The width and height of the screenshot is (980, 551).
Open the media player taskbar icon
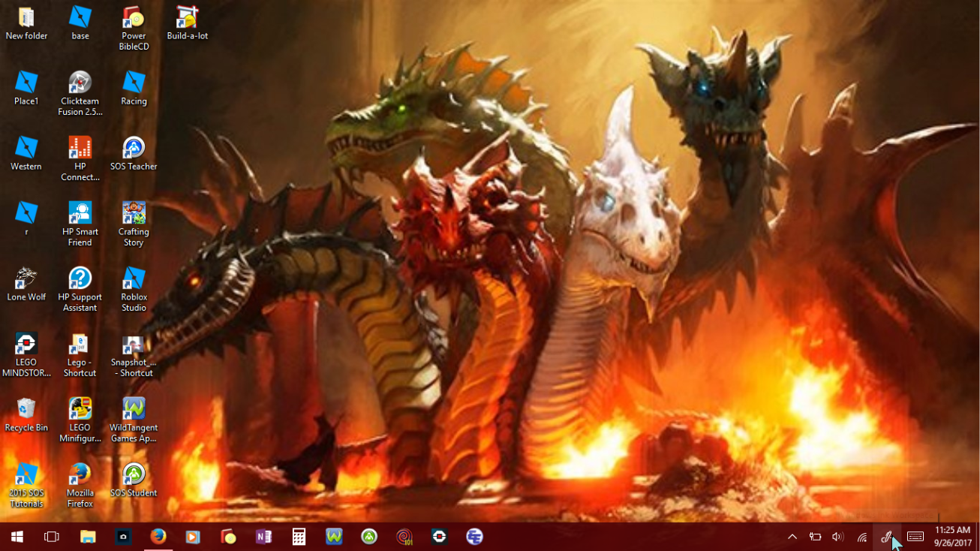point(193,537)
